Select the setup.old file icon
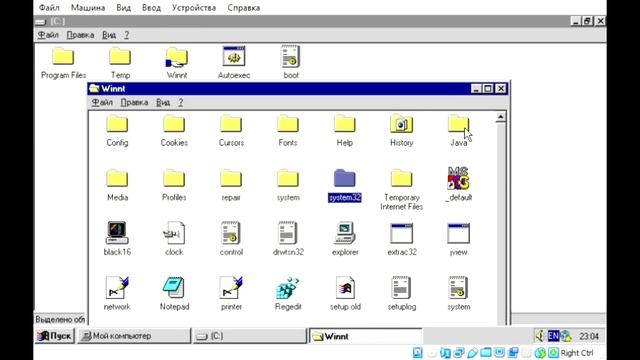The height and width of the screenshot is (360, 640). click(345, 287)
